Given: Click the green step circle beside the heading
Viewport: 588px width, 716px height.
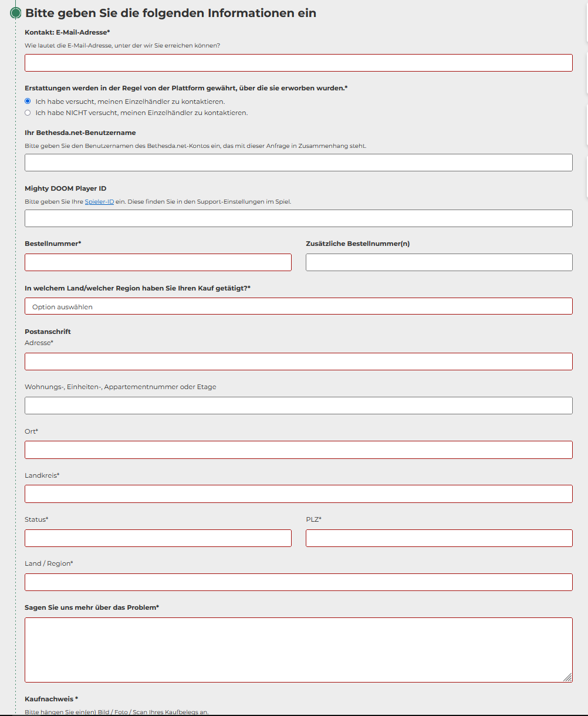Looking at the screenshot, I should (16, 13).
